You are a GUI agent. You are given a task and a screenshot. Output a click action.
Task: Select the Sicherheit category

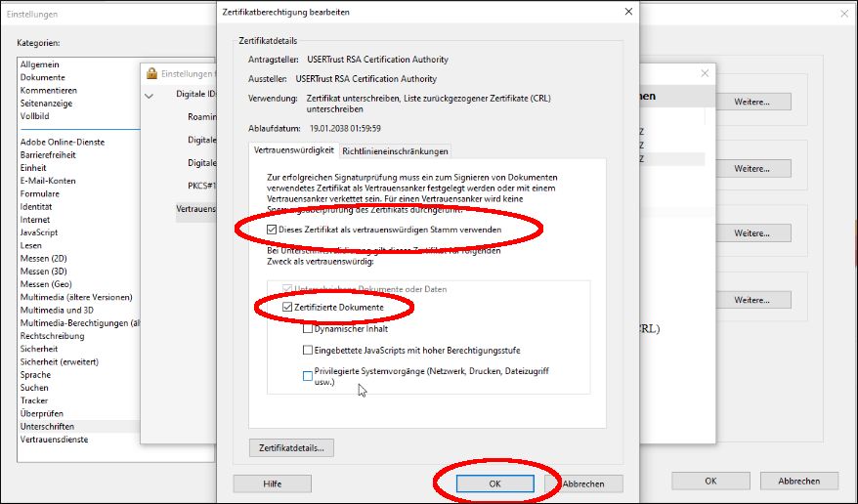click(39, 349)
